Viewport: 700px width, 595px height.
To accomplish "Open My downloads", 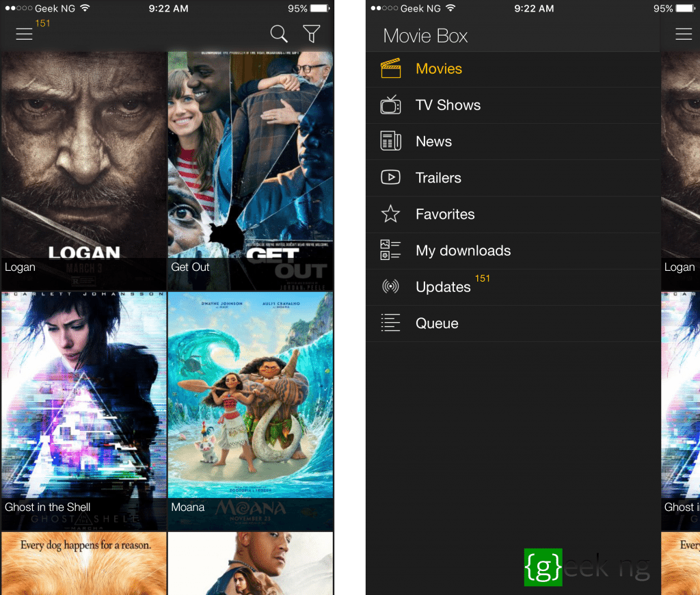I will [x=513, y=251].
